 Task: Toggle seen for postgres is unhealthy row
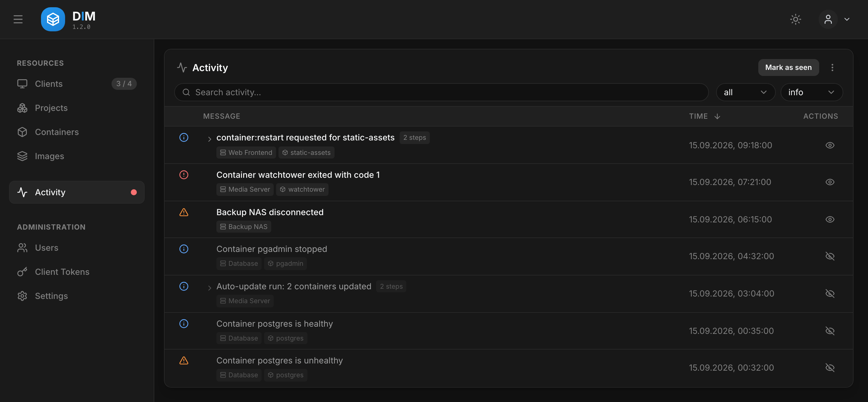(830, 368)
